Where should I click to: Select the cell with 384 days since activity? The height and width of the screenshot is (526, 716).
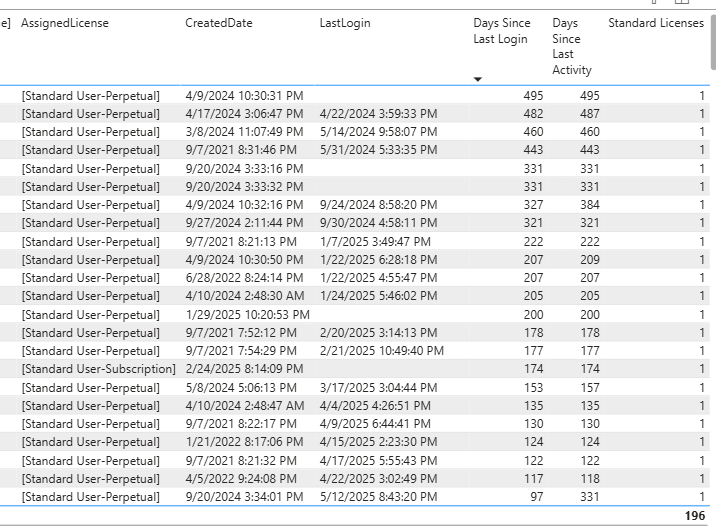point(589,205)
